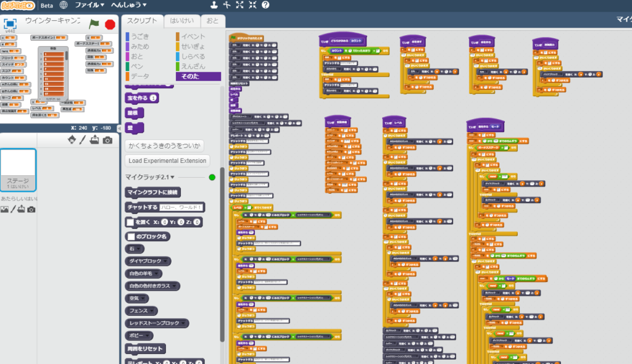Select the purple そのた block category
Image resolution: width=632 pixels, height=364 pixels.
tap(197, 77)
